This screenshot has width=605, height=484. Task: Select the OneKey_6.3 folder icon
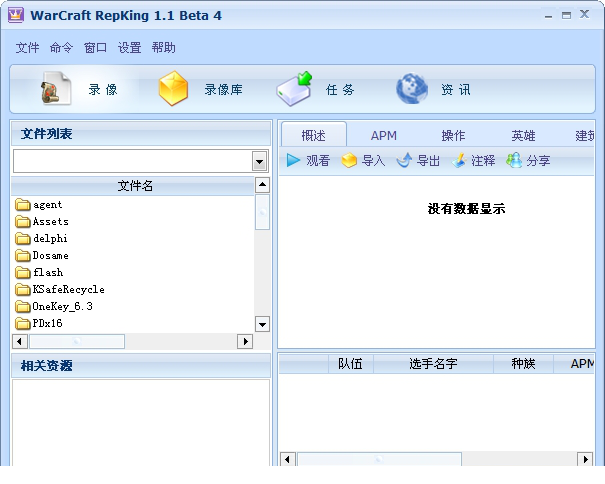tap(23, 306)
